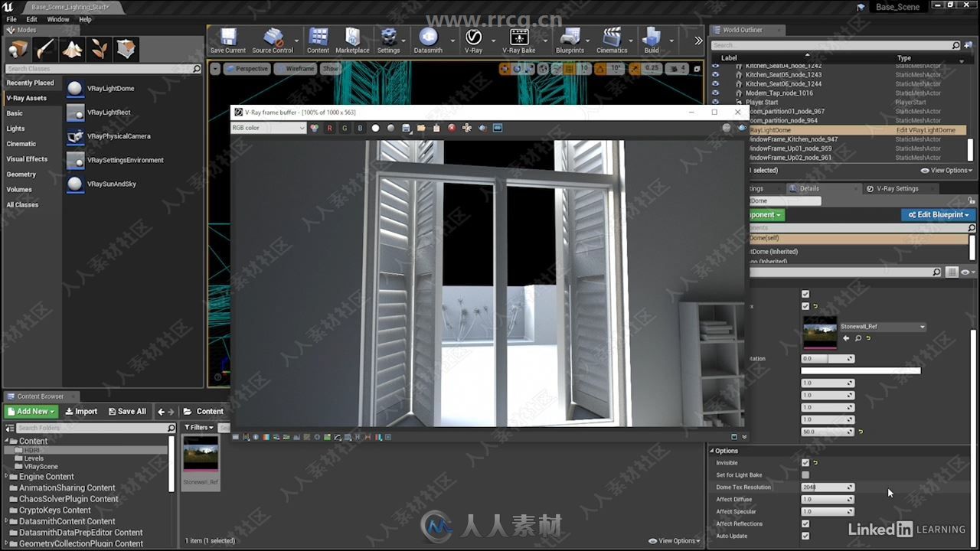Image resolution: width=980 pixels, height=551 pixels.
Task: Toggle red channel in V-Ray frame buffer
Action: 329,128
